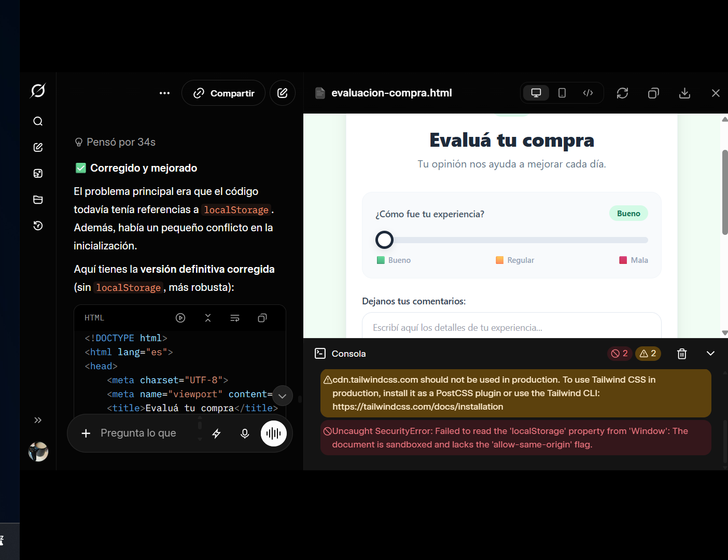
Task: Click the tailwindcss.com installation URL
Action: pyautogui.click(x=418, y=407)
